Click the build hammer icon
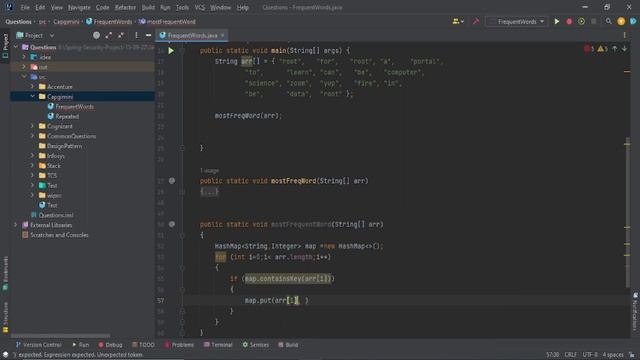640x360 pixels. point(476,21)
